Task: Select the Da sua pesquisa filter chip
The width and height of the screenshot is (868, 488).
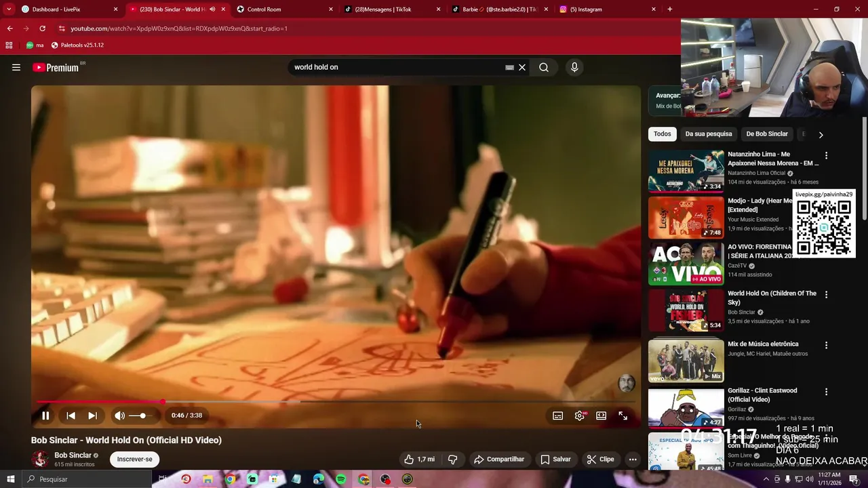Action: click(x=709, y=134)
